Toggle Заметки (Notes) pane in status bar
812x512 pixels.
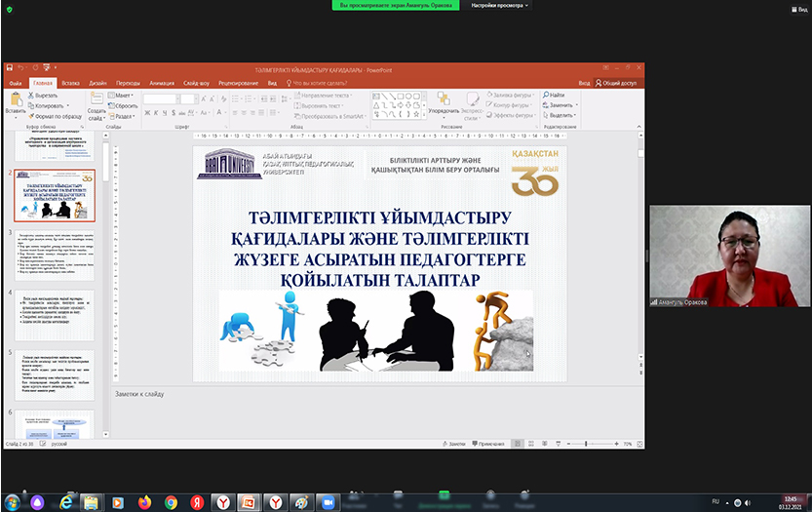coord(451,443)
